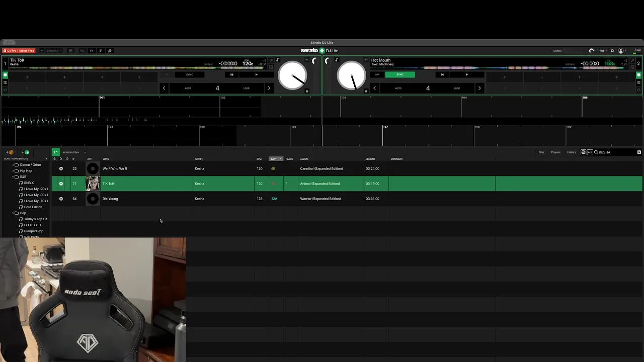This screenshot has height=362, width=644.
Task: Select OBSESSED playlist
Action: pos(33,225)
